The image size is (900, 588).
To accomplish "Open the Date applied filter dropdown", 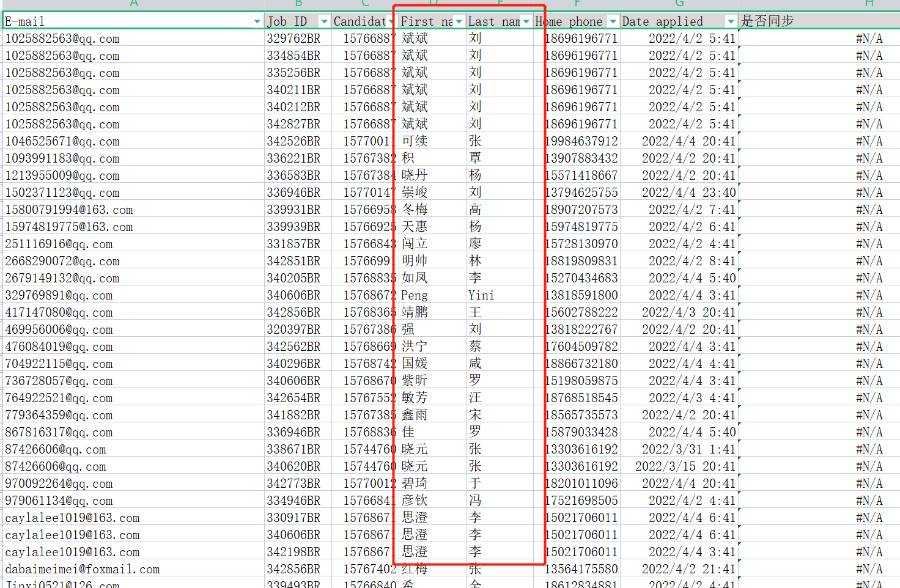I will tap(731, 21).
